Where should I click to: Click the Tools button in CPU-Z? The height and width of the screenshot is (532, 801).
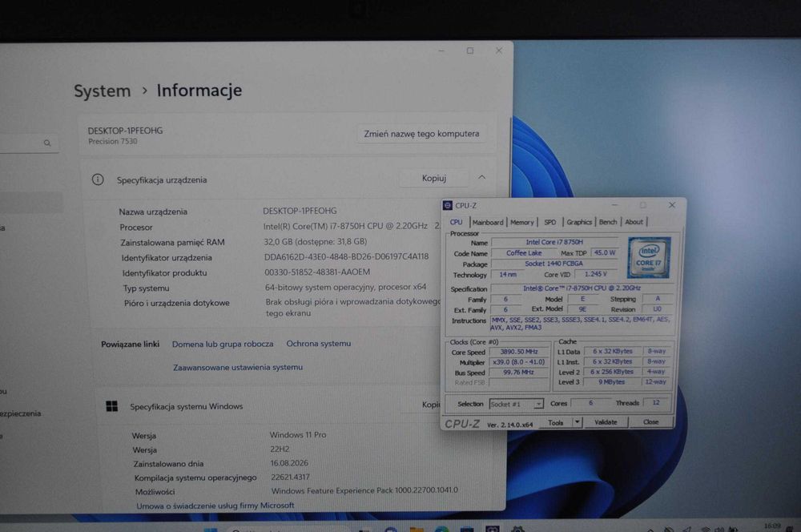coord(556,423)
